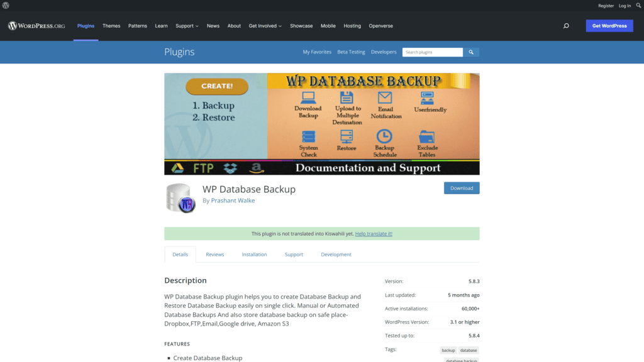Image resolution: width=644 pixels, height=362 pixels.
Task: Go to the Learn section
Action: [x=161, y=26]
